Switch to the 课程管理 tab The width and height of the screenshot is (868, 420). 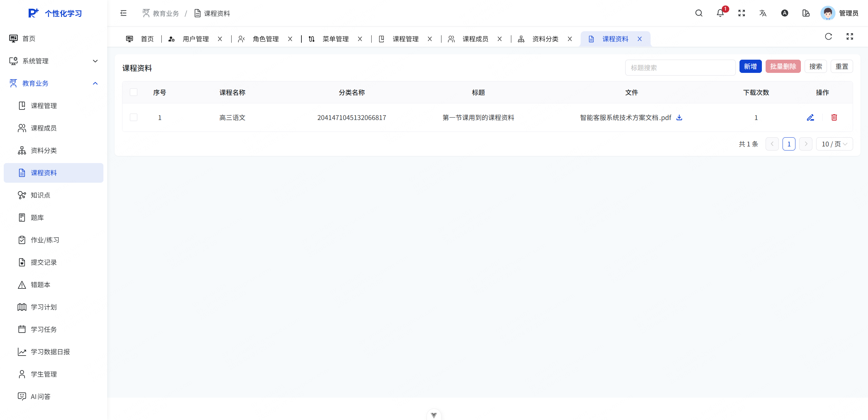click(405, 39)
